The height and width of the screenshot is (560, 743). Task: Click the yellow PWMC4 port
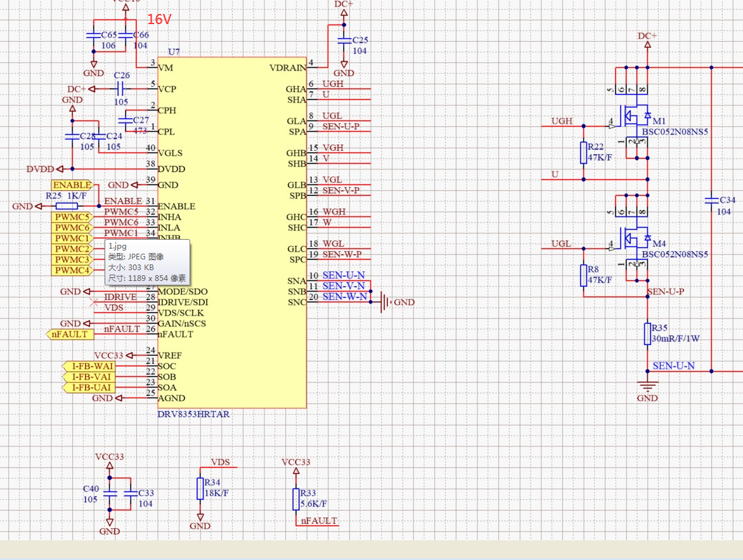click(71, 270)
